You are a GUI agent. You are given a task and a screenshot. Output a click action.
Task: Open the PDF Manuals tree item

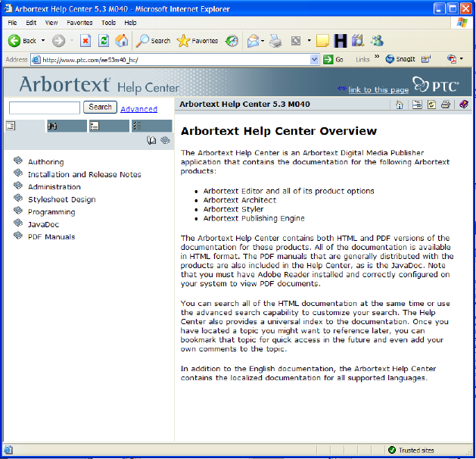coord(51,237)
